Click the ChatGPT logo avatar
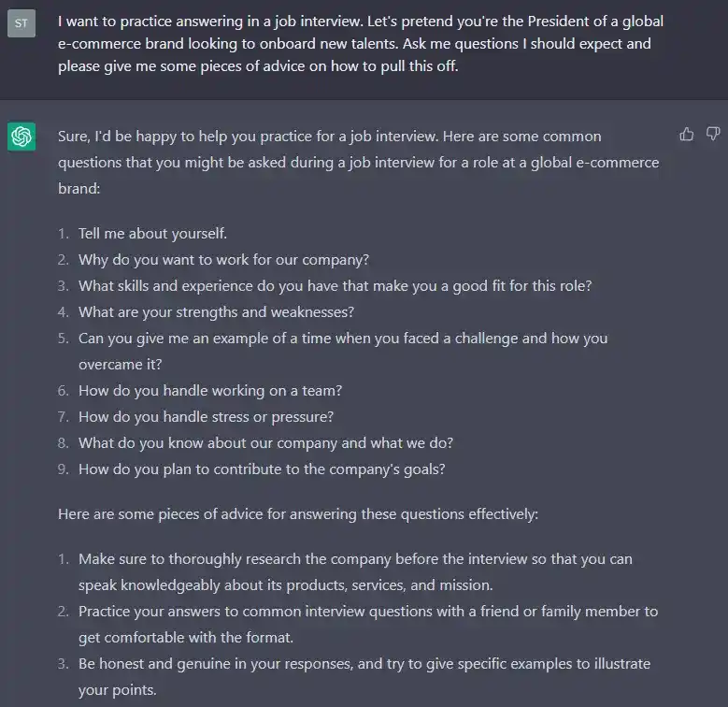Screen dimensions: 728x707 [x=21, y=137]
